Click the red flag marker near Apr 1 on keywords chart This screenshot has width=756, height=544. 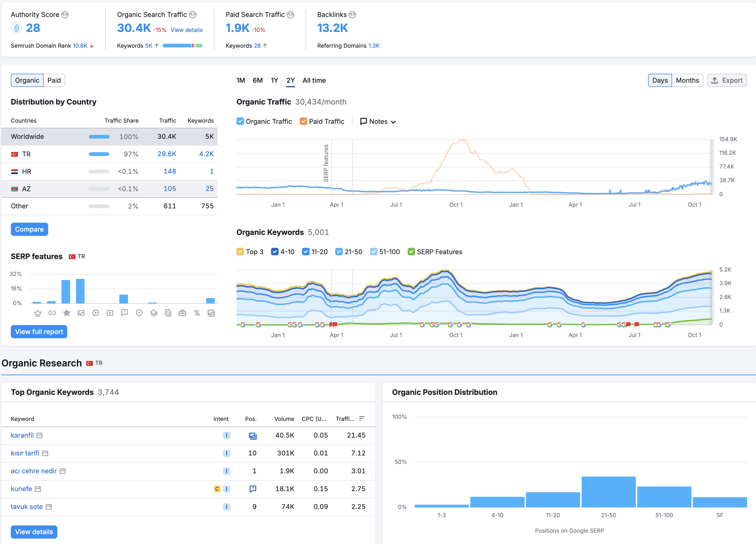tap(333, 324)
